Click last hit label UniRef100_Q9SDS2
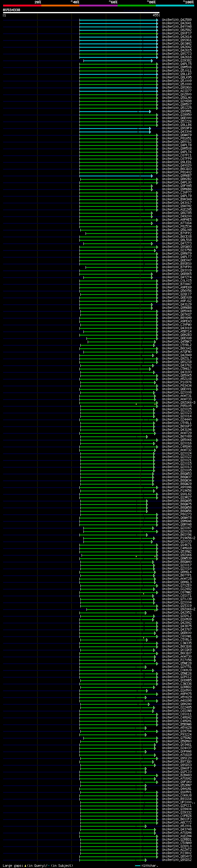The height and width of the screenshot is (868, 197). pos(176,860)
